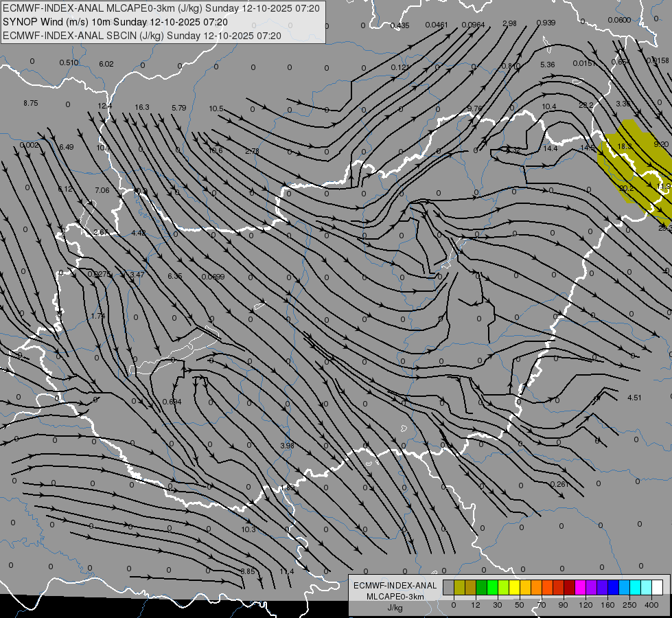Click the map value 0.939
This screenshot has width=672, height=618.
546,23
